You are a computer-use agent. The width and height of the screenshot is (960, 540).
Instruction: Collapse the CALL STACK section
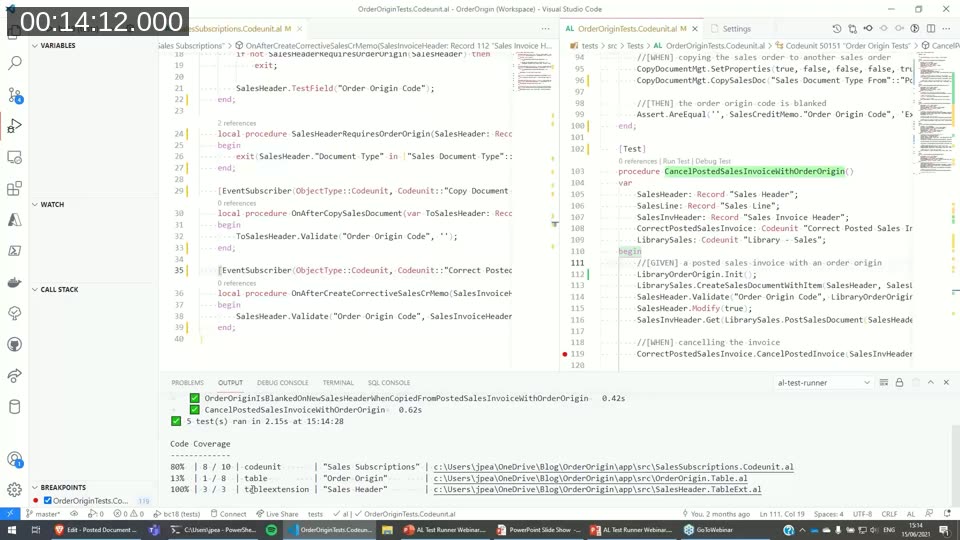pyautogui.click(x=59, y=290)
